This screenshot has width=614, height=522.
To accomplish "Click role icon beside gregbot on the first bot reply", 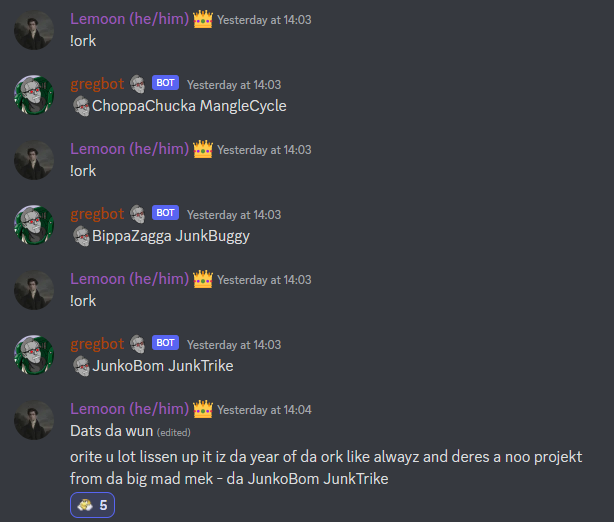I will pos(137,84).
